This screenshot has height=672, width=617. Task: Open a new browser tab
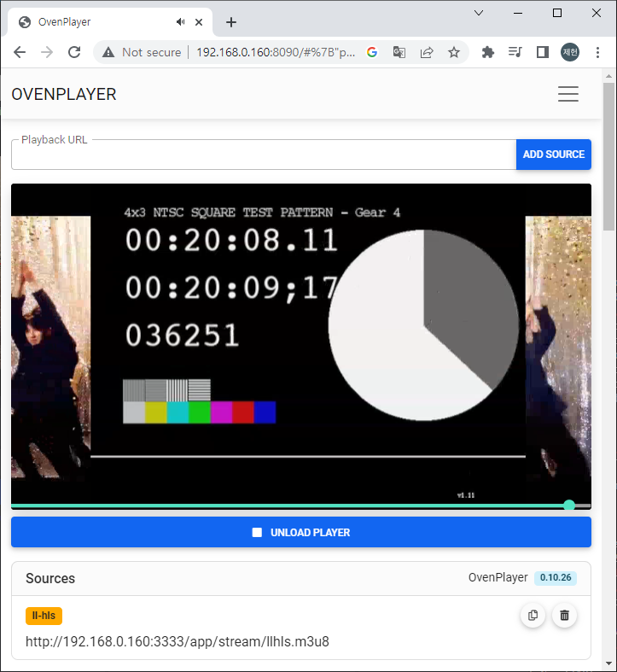pos(230,22)
